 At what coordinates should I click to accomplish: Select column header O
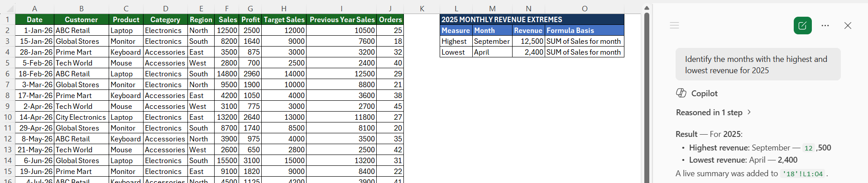point(585,8)
